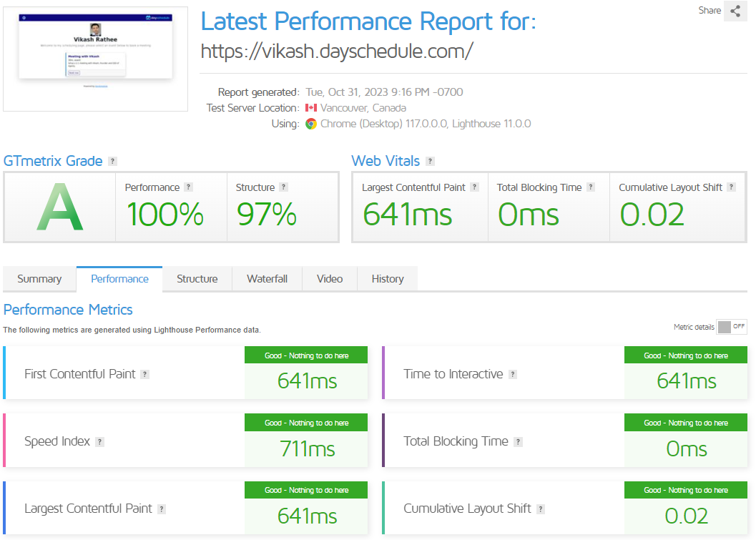756x540 pixels.
Task: Click the 0.02 Web Vitals layout shift value
Action: pos(652,215)
